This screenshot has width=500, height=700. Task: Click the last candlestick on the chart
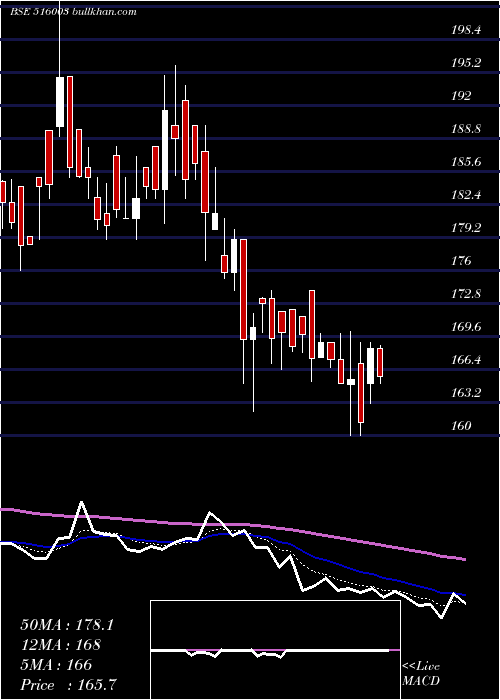(x=380, y=362)
